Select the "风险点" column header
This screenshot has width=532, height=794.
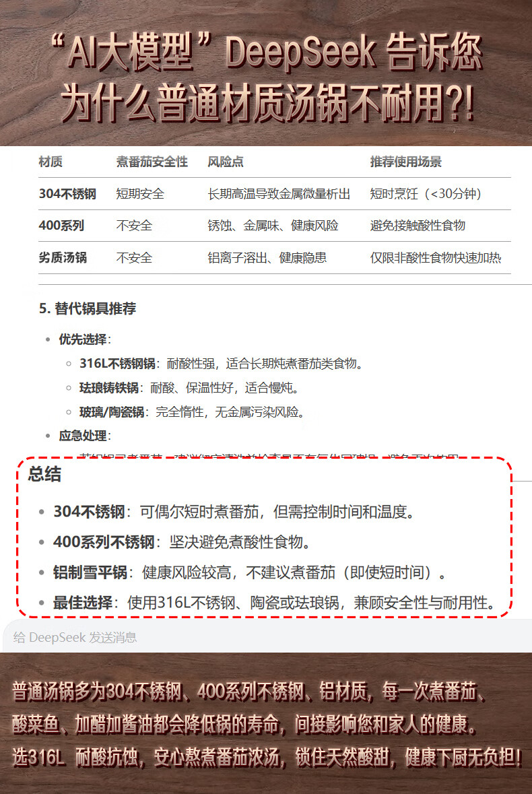(x=226, y=162)
